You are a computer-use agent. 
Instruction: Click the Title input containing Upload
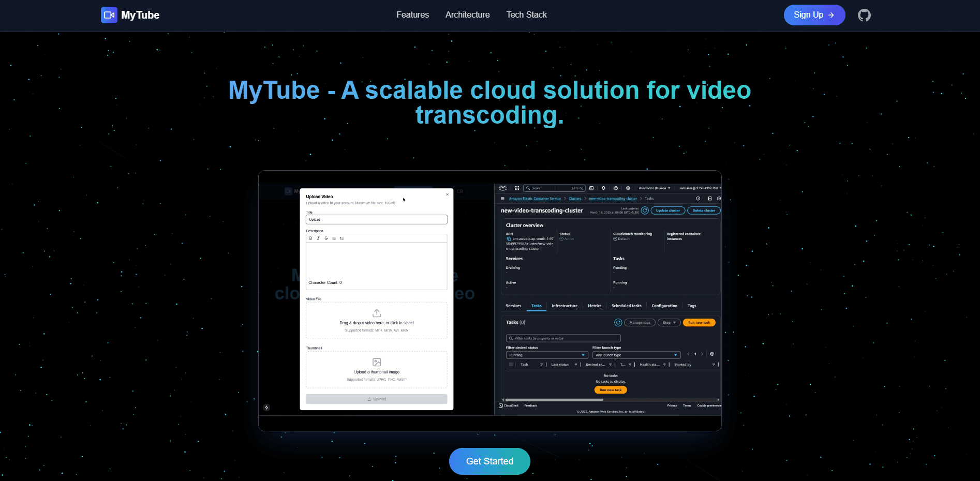coord(377,219)
